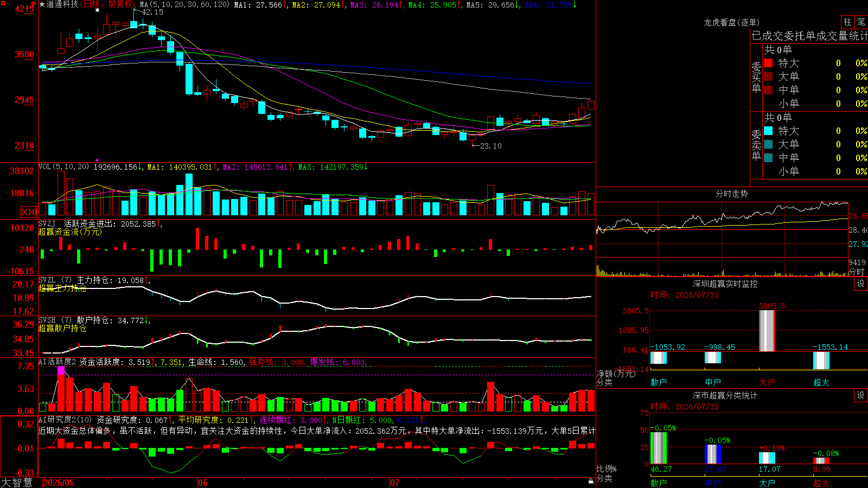
Task: Click the VOL(5,10,20) indicator label
Action: [63, 166]
